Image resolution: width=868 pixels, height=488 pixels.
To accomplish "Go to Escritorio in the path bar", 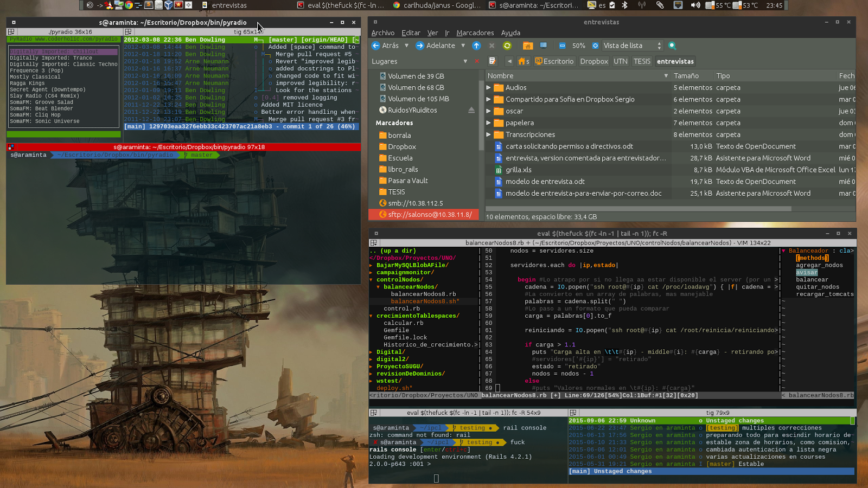I will click(554, 61).
